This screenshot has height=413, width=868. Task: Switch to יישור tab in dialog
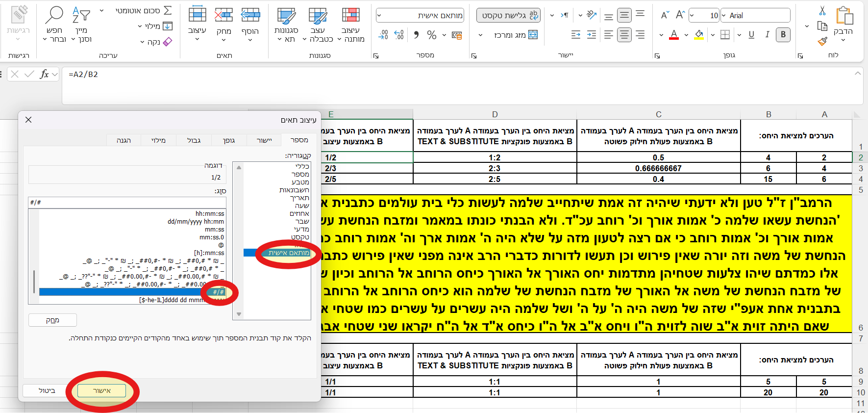[x=264, y=140]
